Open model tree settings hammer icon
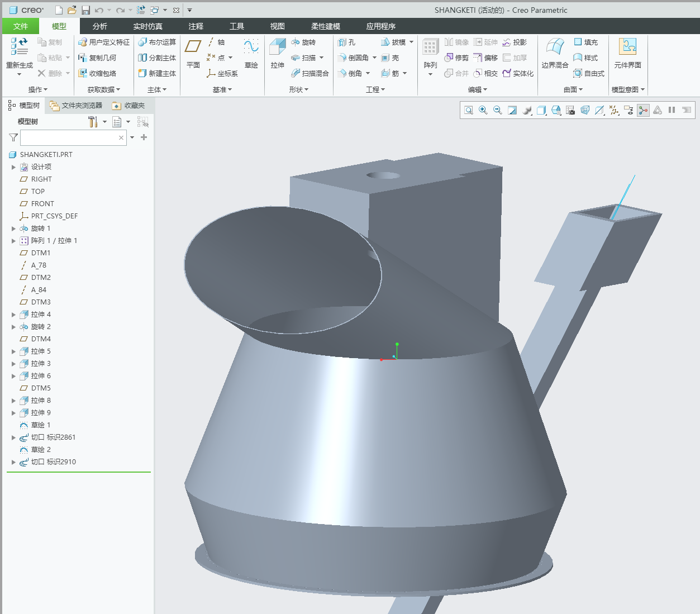The width and height of the screenshot is (700, 614). [93, 122]
